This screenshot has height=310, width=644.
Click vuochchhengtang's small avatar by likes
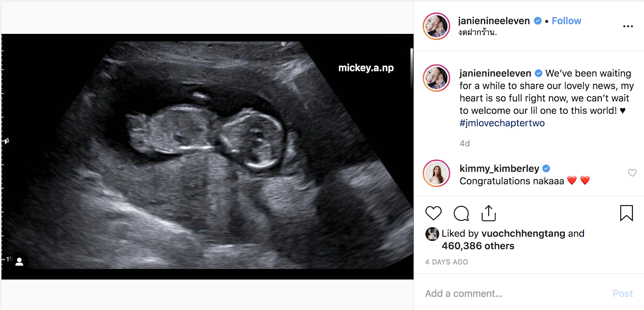point(432,234)
